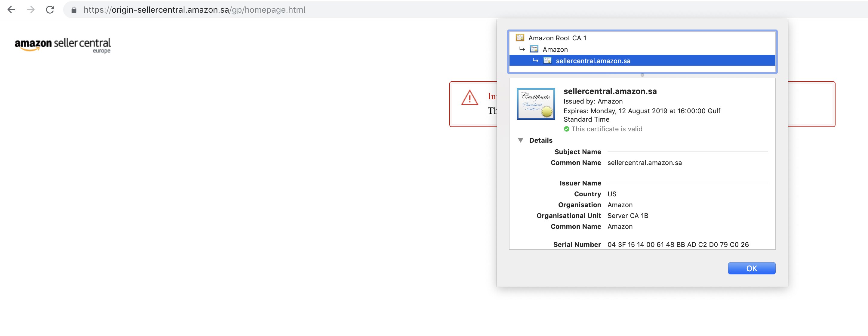The width and height of the screenshot is (868, 336).
Task: Open the Amazon Seller Central Europe logo
Action: point(63,45)
